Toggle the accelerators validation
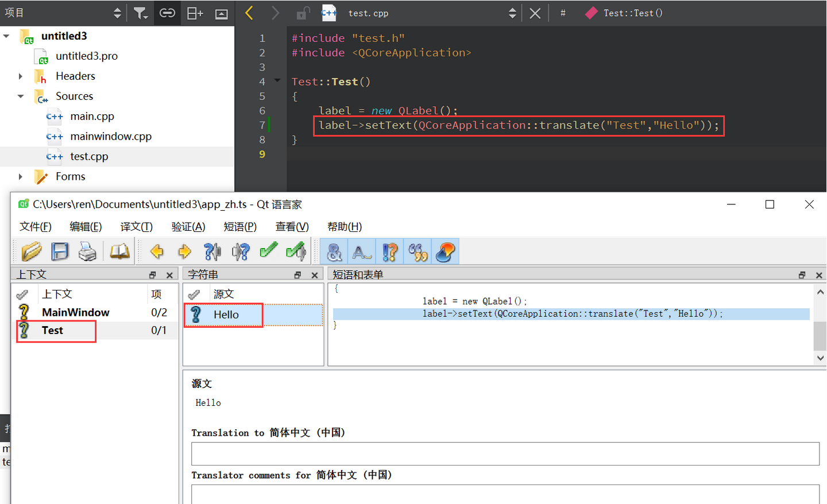Screen dimensions: 827x504 pyautogui.click(x=334, y=251)
